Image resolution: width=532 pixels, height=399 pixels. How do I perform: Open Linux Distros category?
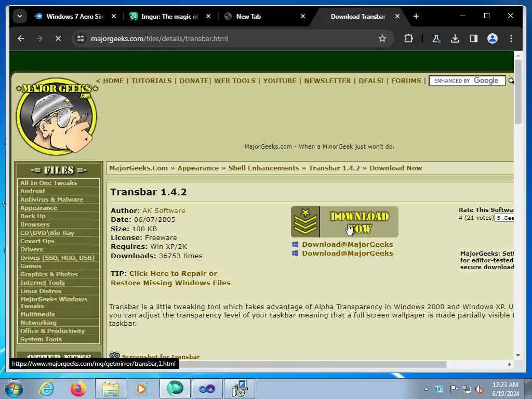point(41,291)
